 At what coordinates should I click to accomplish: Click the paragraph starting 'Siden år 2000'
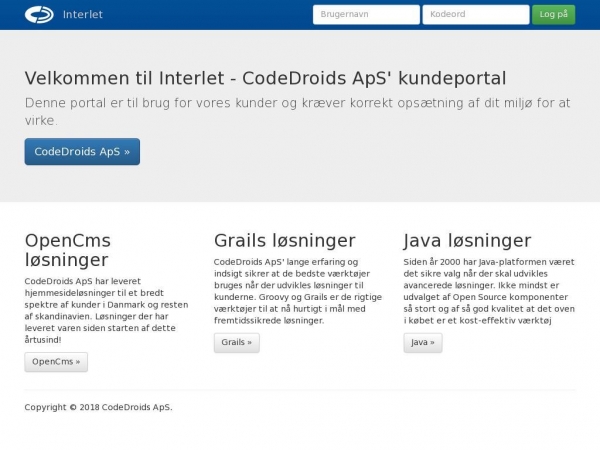[x=489, y=291]
